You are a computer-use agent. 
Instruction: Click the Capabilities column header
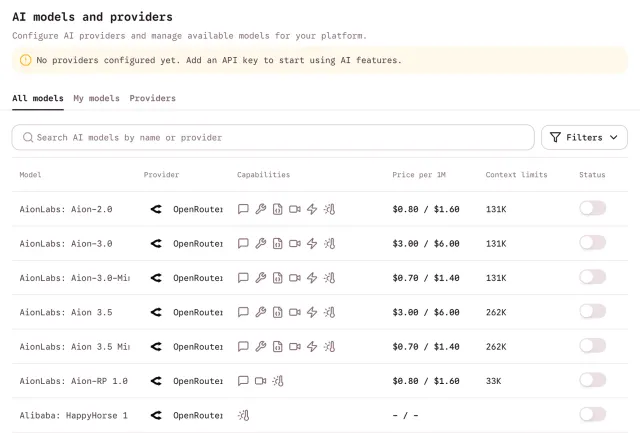(263, 175)
